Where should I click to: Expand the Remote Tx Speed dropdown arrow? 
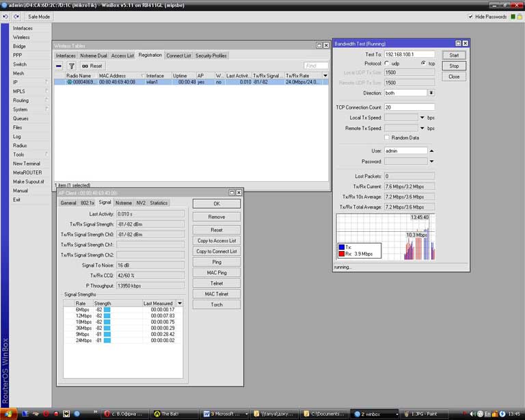pos(422,129)
